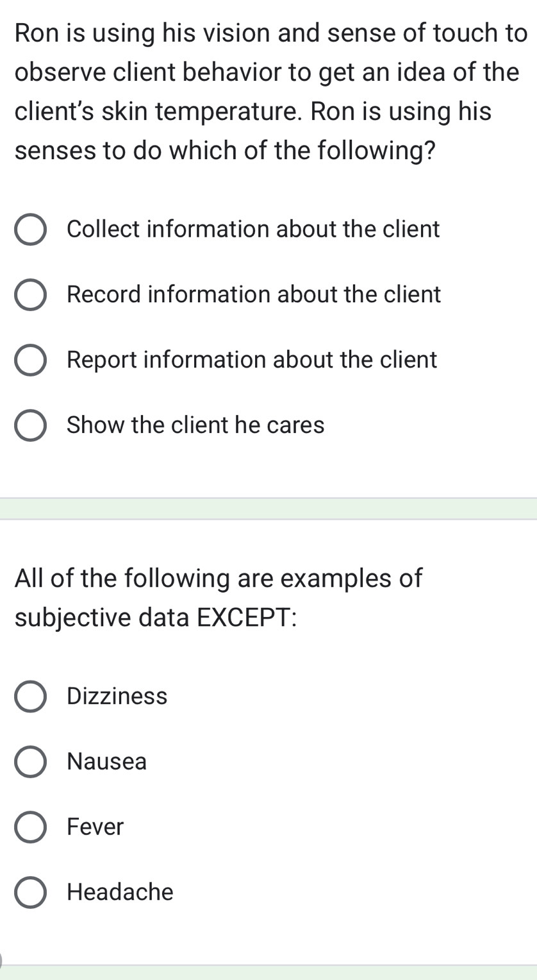Click the Headache option text
The image size is (537, 980).
tap(120, 892)
